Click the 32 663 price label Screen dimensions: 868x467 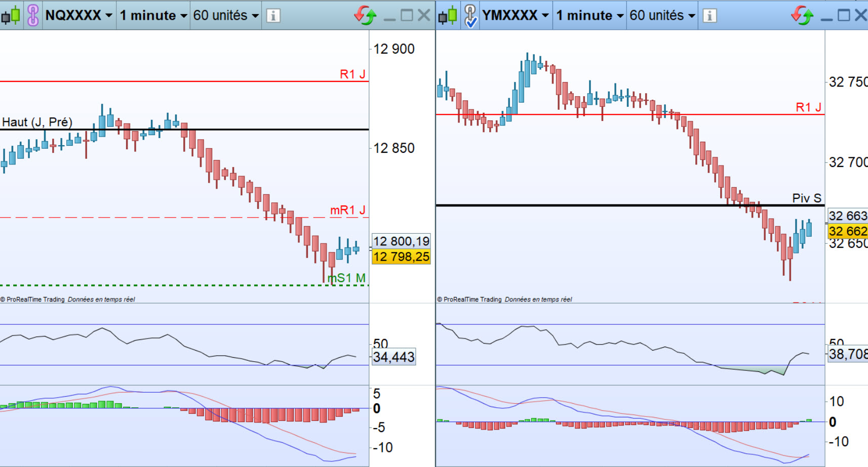point(848,216)
